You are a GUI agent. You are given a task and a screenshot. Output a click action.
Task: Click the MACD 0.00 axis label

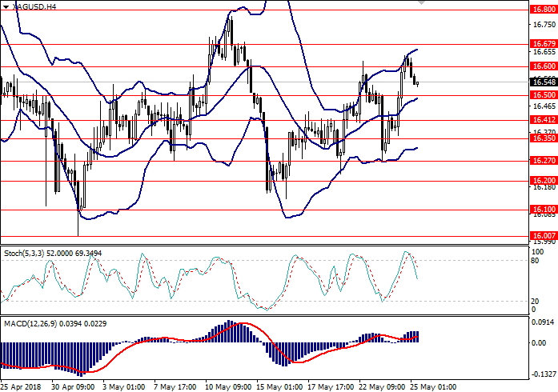[539, 342]
